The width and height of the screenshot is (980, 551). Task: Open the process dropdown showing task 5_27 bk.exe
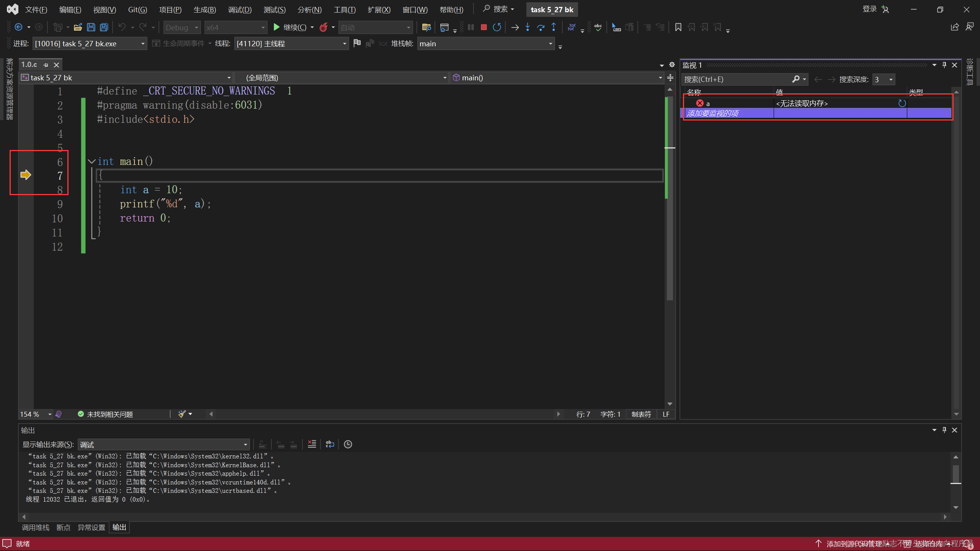point(90,44)
